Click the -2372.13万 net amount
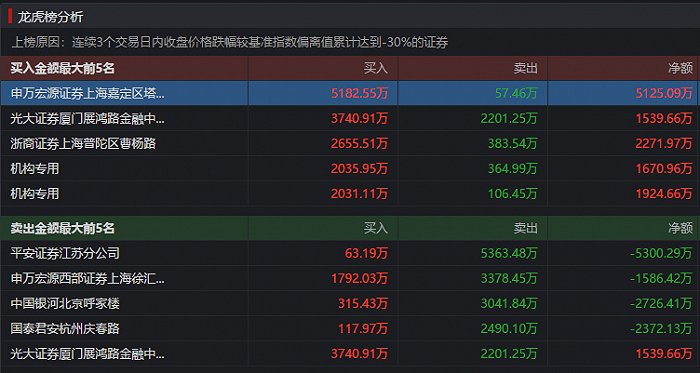 click(x=661, y=329)
